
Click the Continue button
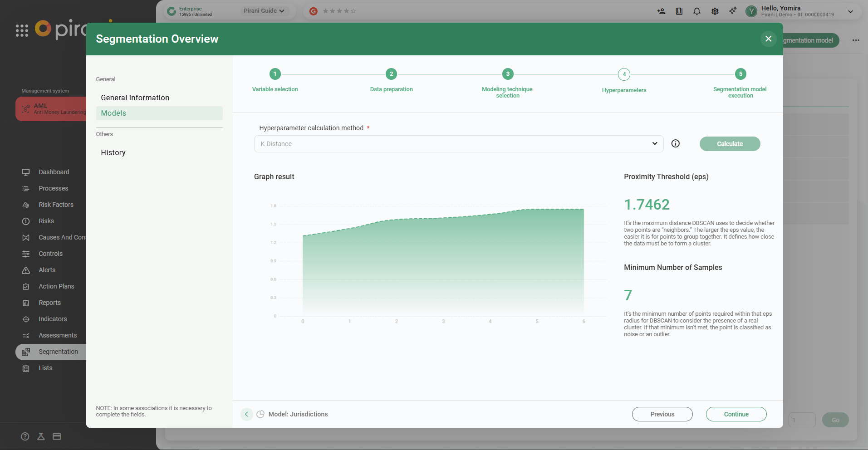[x=736, y=414]
